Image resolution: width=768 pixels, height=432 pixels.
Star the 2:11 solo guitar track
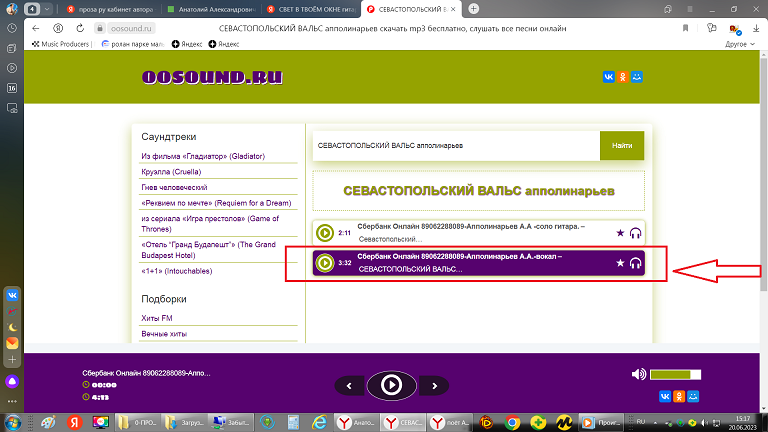click(620, 233)
